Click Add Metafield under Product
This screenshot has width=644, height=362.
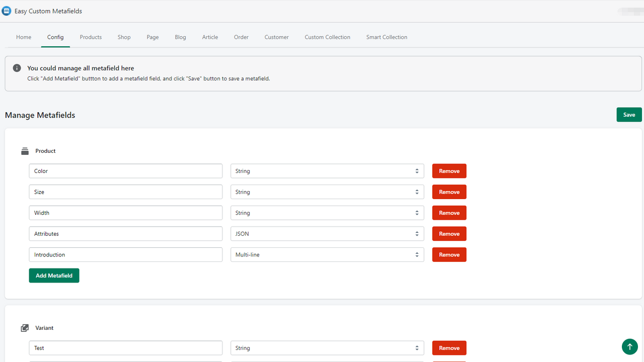coord(54,276)
